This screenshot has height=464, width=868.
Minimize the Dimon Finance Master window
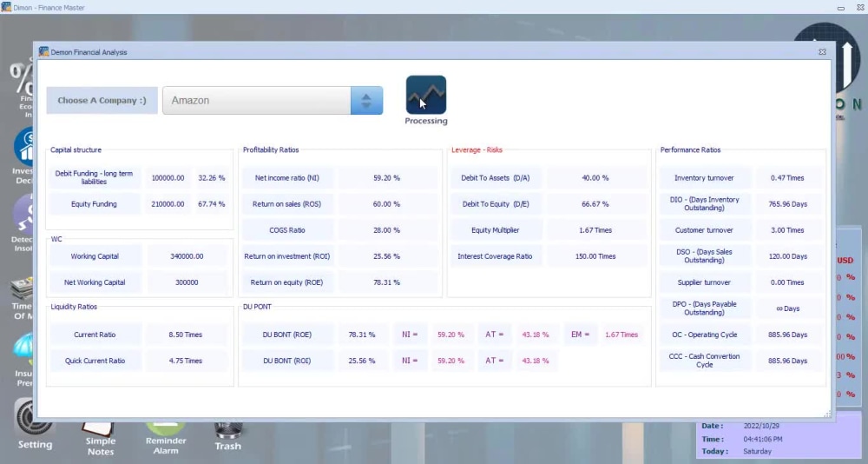click(841, 8)
